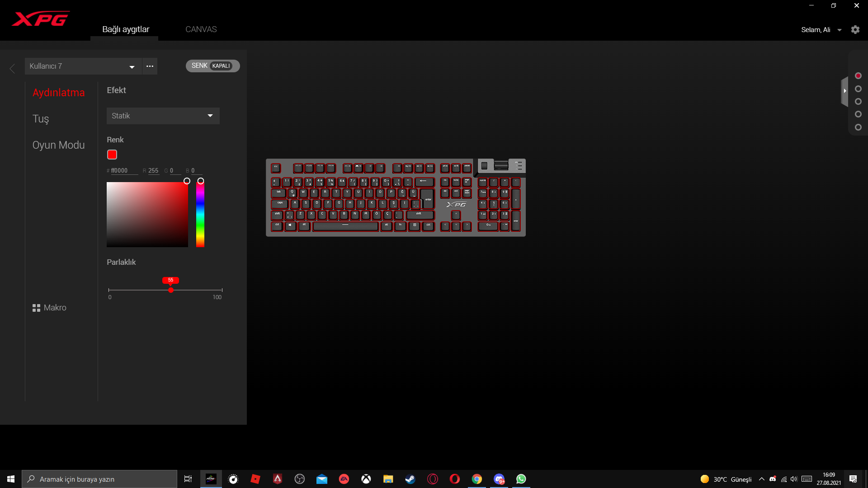This screenshot has height=488, width=868.
Task: Open the Tuş section
Action: (x=41, y=119)
